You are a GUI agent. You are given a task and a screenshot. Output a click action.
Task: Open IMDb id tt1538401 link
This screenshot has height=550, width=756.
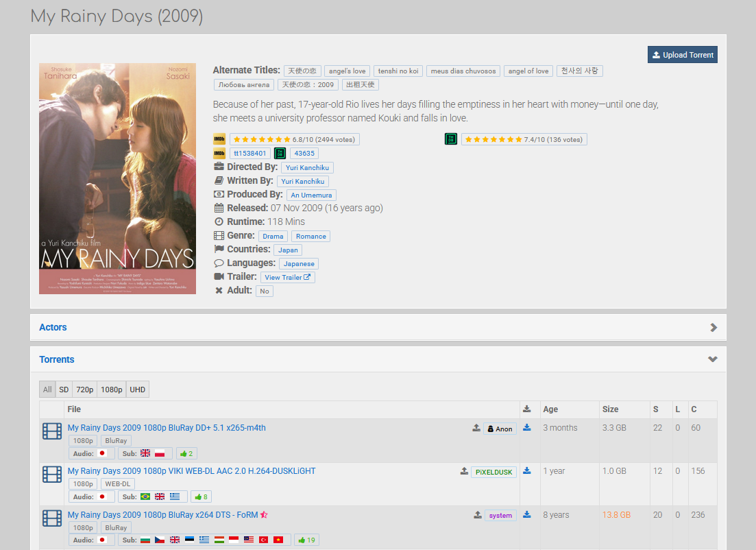249,154
